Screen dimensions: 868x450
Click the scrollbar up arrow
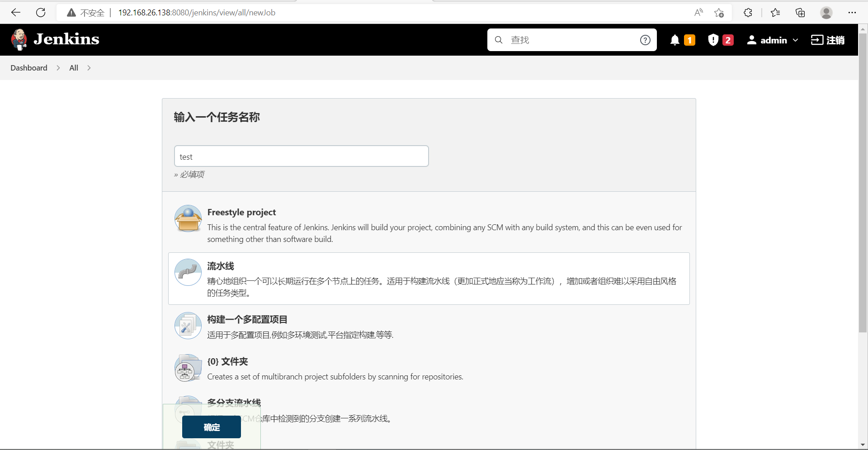863,28
